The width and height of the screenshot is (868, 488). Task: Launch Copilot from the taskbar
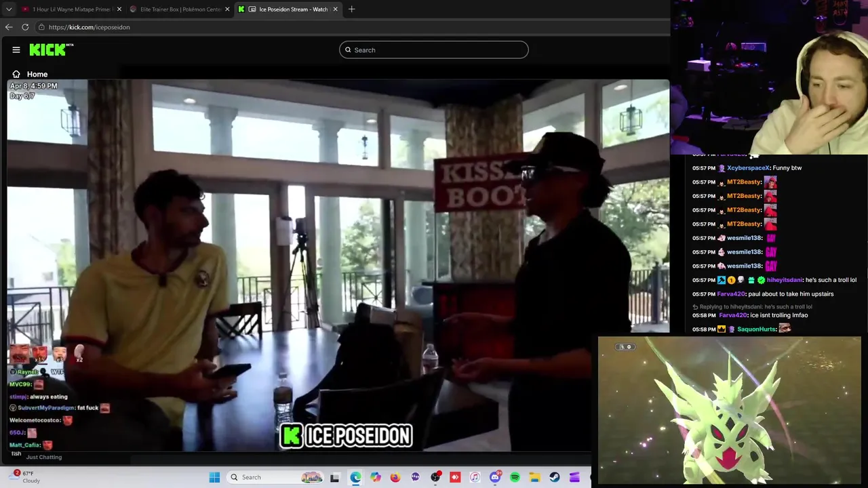(x=376, y=477)
